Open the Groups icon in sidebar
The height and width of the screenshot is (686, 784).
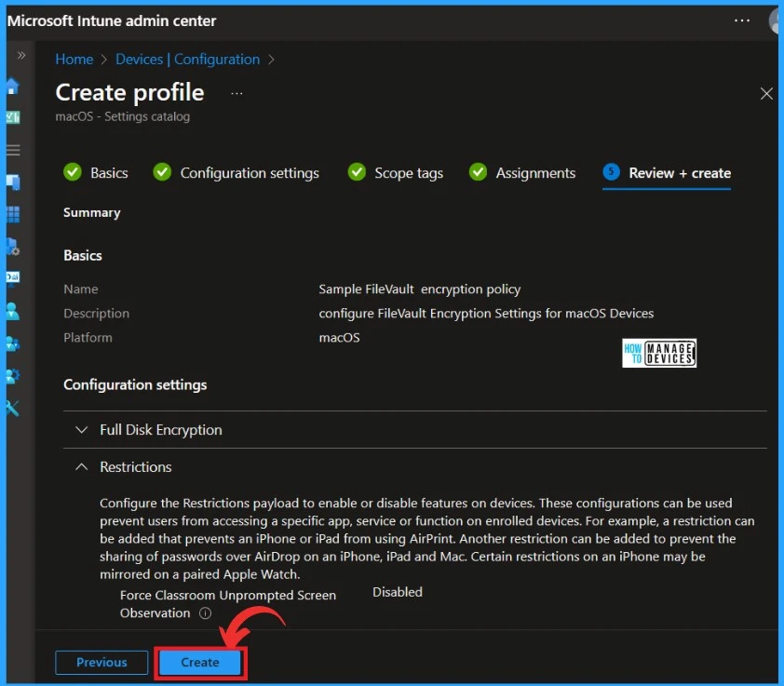(x=13, y=344)
